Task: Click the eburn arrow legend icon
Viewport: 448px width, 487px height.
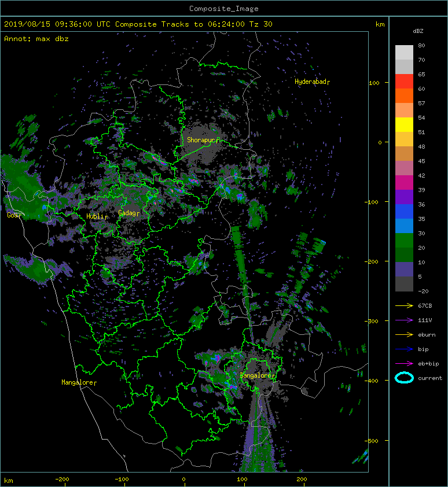Action: coord(404,334)
